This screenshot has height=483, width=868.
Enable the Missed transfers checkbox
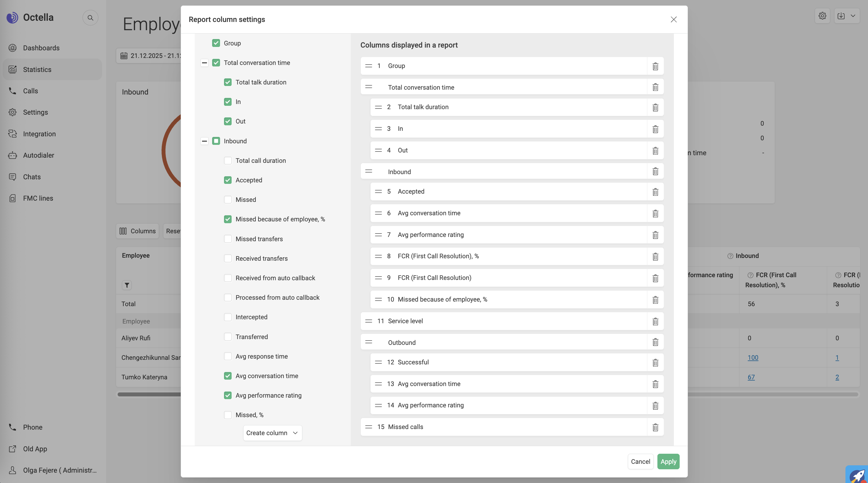[x=228, y=239]
